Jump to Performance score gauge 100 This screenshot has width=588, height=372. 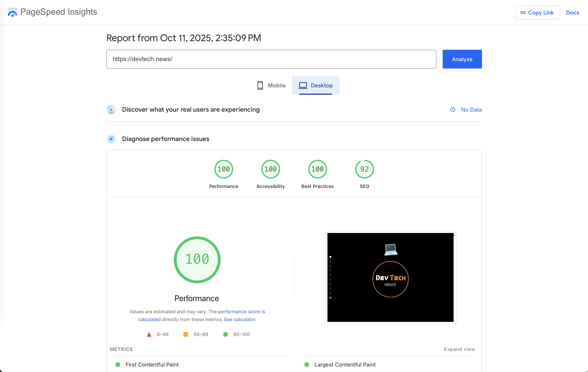(x=223, y=169)
